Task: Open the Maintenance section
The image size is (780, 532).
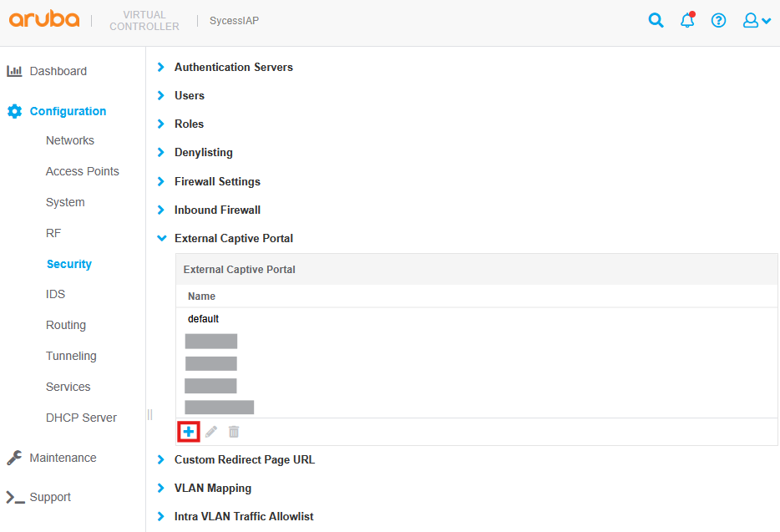Action: click(x=63, y=458)
